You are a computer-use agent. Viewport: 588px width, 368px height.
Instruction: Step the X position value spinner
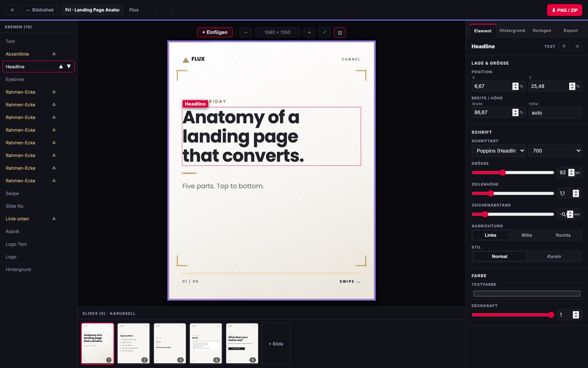pyautogui.click(x=515, y=86)
